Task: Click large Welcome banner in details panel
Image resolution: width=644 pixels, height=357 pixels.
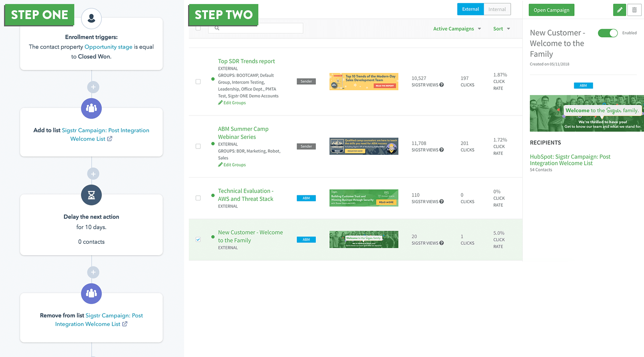Action: pos(587,114)
